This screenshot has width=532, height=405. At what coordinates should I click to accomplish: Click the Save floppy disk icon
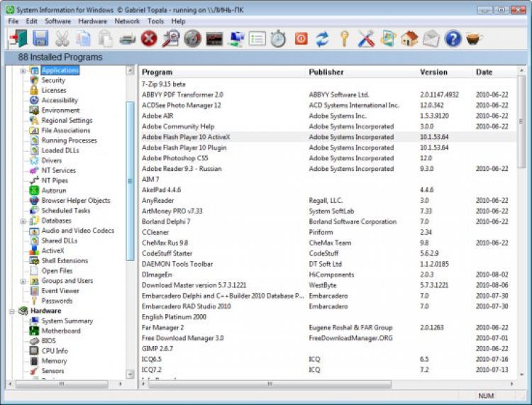click(x=40, y=38)
